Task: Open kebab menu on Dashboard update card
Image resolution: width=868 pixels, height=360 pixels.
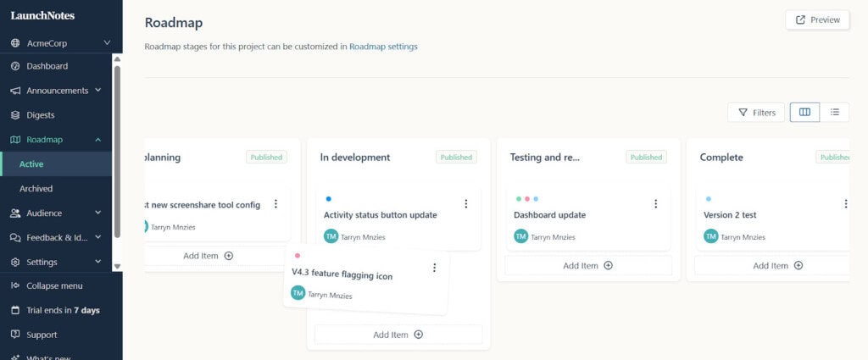Action: point(655,204)
